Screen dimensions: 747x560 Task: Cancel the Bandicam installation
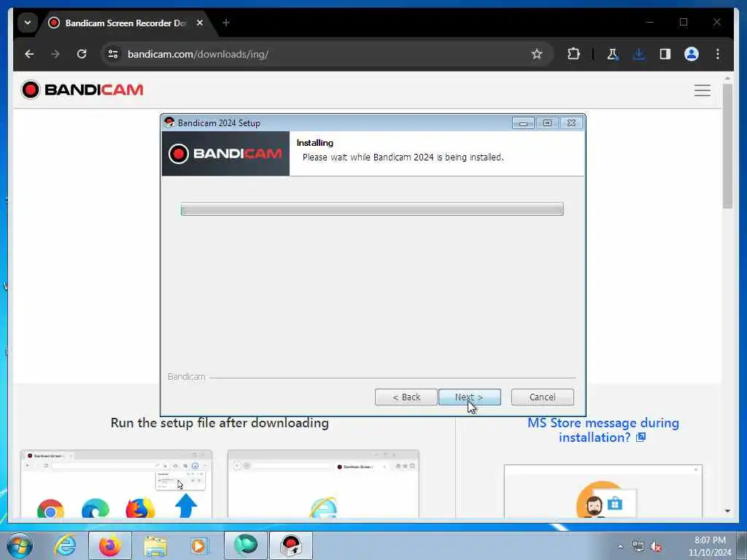pos(542,397)
